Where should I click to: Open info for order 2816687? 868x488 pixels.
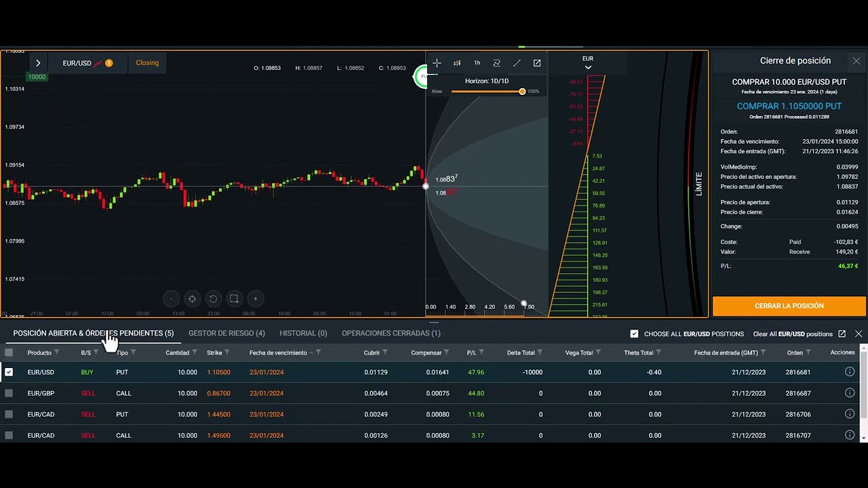click(850, 393)
